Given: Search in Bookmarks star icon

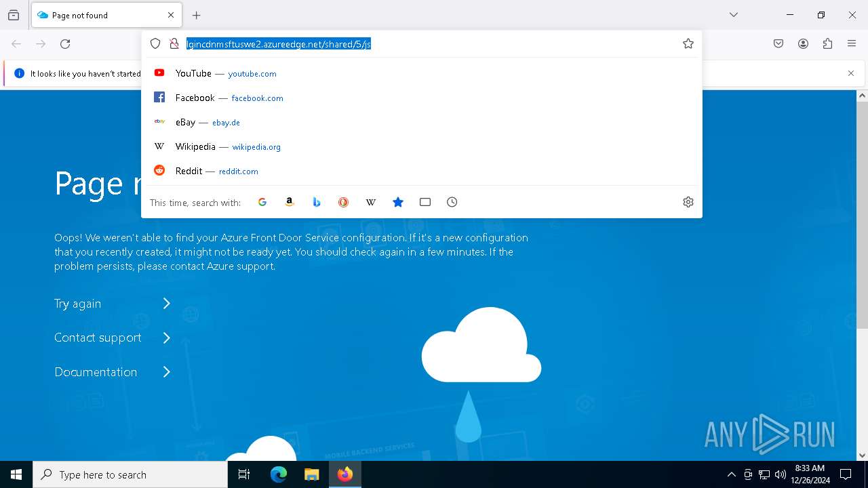Looking at the screenshot, I should coord(398,202).
